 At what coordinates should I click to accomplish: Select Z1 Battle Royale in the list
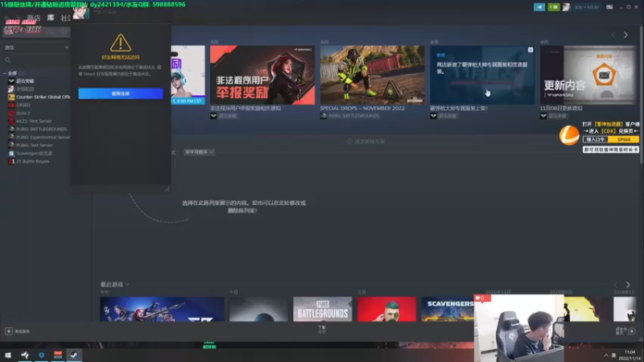click(x=33, y=162)
